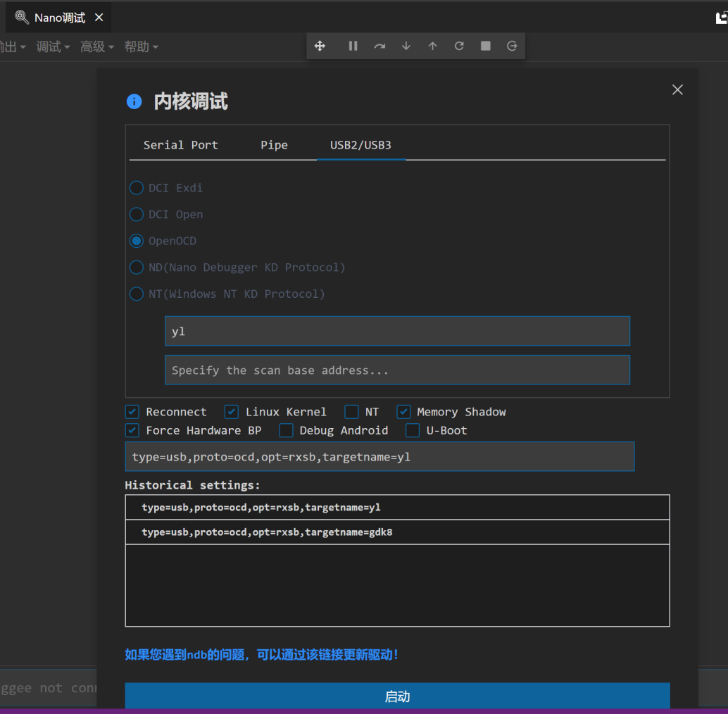Open the 高级 dropdown menu
The width and height of the screenshot is (728, 714).
pos(97,46)
